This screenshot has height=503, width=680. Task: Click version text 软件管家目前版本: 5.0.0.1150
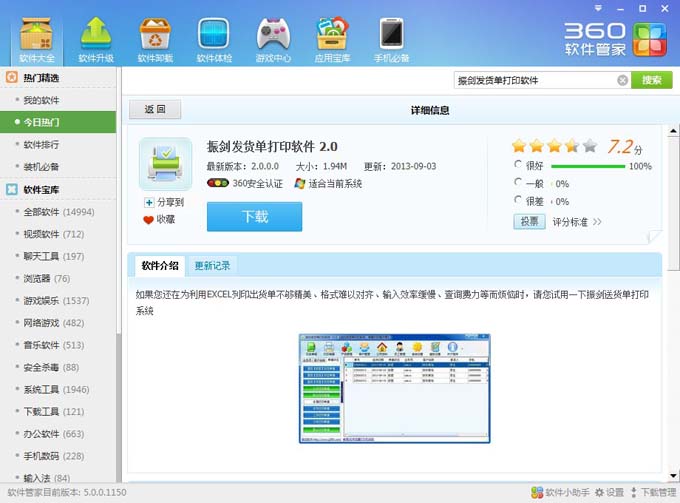coord(67,493)
